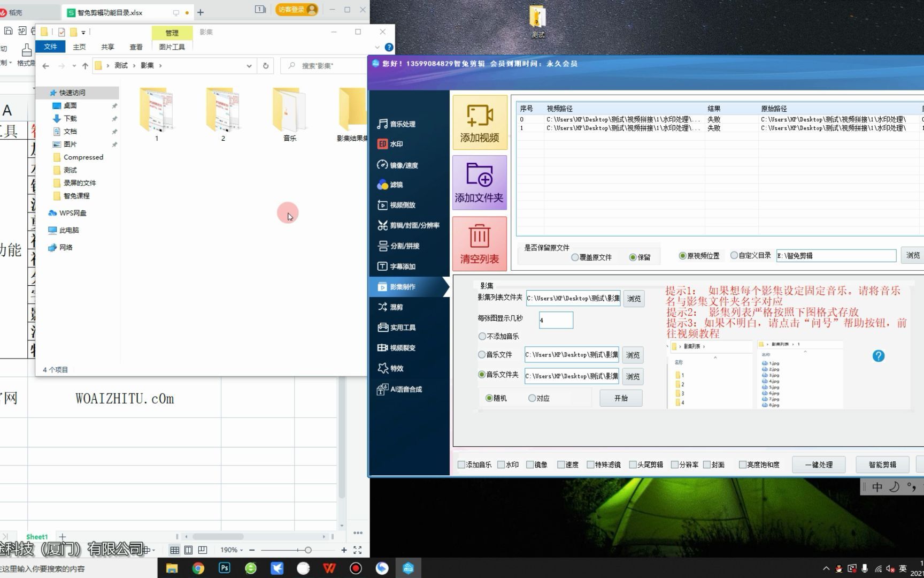The height and width of the screenshot is (578, 924).
Task: Select 保留 radio option
Action: coord(640,257)
